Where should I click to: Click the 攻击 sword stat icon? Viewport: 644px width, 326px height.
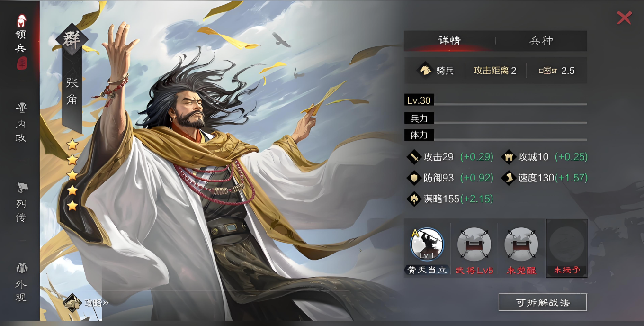(414, 157)
